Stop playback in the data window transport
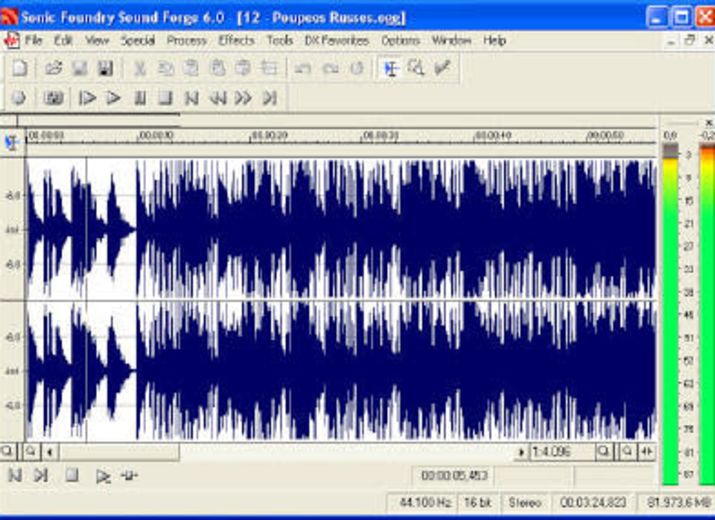The image size is (715, 520). coord(71,476)
